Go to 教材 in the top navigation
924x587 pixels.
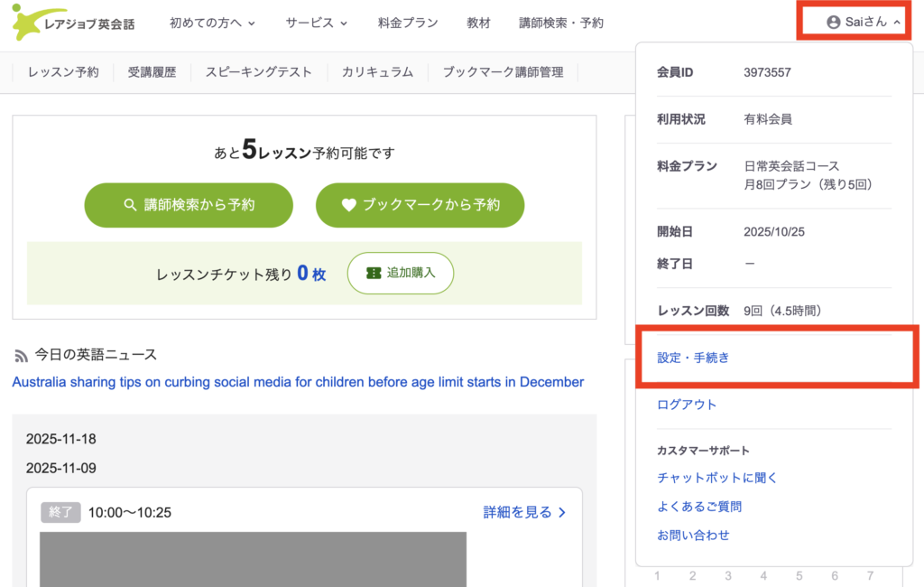coord(479,23)
